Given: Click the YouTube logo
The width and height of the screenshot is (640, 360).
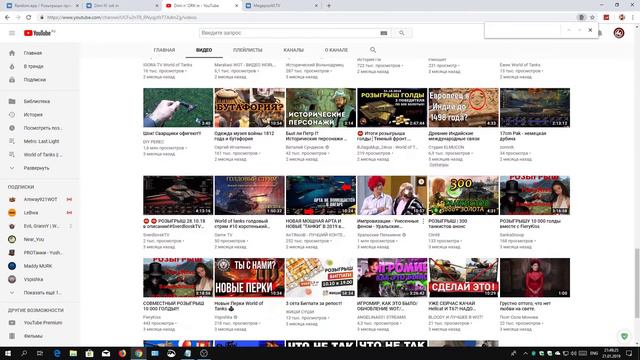Looking at the screenshot, I should coord(39,33).
